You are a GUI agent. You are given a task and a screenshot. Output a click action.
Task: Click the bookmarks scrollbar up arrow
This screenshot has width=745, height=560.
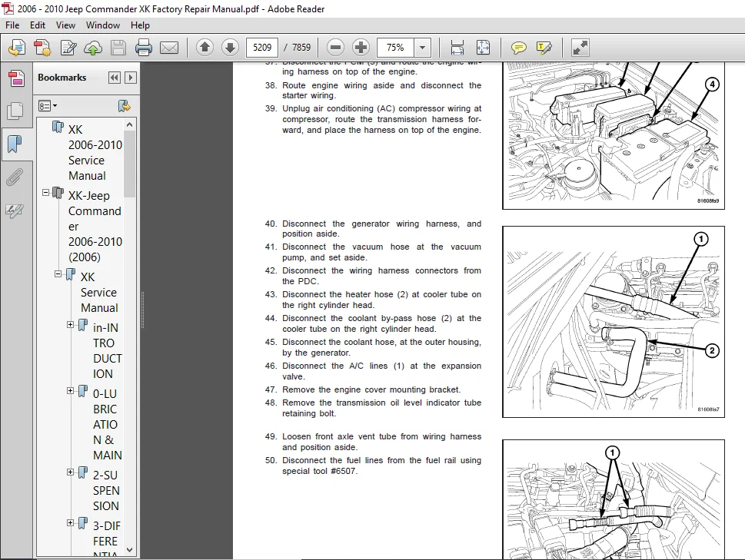pos(130,124)
